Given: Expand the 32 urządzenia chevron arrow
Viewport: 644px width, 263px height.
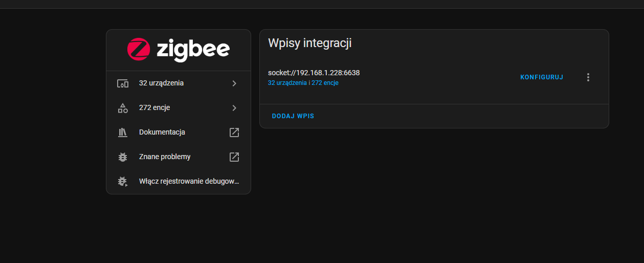Looking at the screenshot, I should tap(234, 83).
